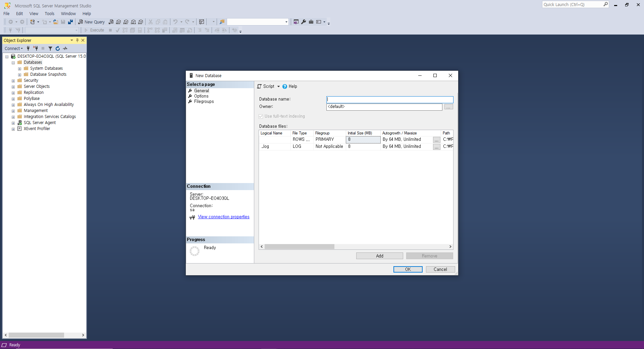The height and width of the screenshot is (349, 644).
Task: Click the connection properties plug icon
Action: tap(192, 217)
